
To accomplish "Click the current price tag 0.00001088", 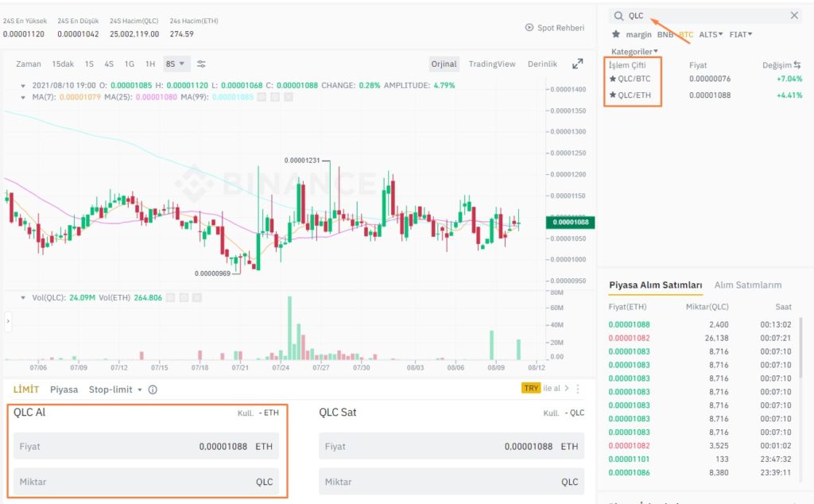I will click(x=571, y=222).
